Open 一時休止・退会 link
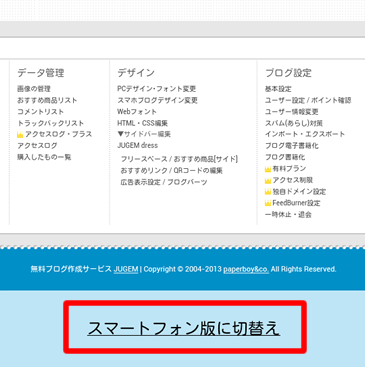 point(288,215)
